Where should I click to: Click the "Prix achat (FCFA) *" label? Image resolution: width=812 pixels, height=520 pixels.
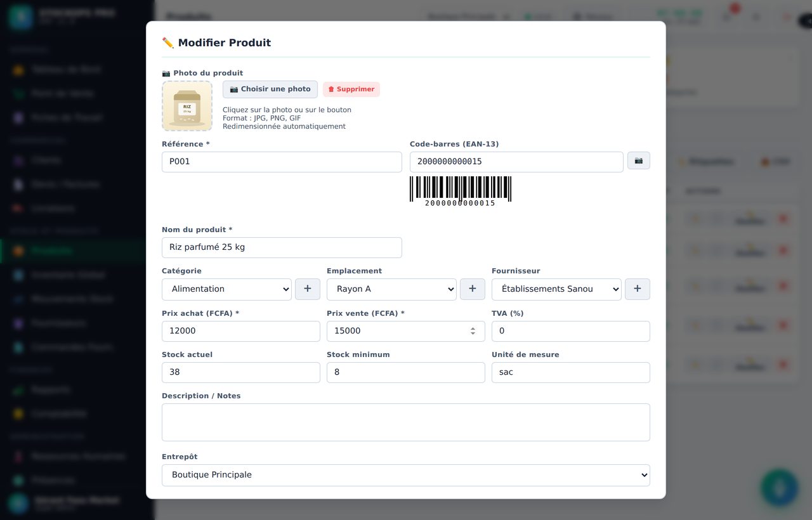point(200,313)
